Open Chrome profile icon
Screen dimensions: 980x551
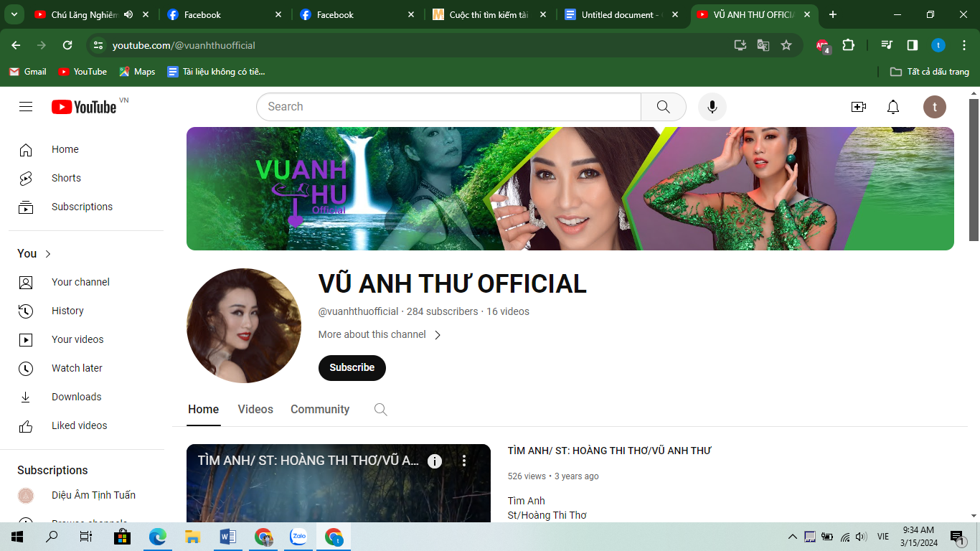pyautogui.click(x=938, y=45)
